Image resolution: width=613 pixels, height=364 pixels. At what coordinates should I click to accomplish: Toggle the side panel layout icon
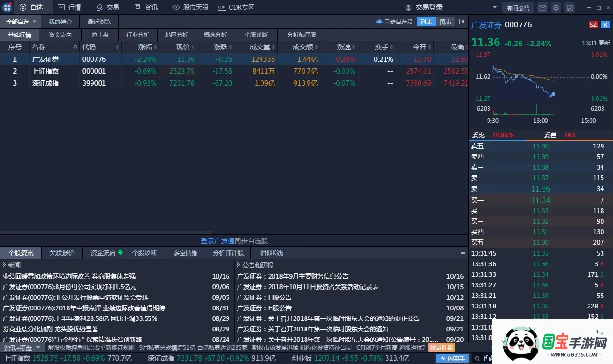[x=462, y=22]
